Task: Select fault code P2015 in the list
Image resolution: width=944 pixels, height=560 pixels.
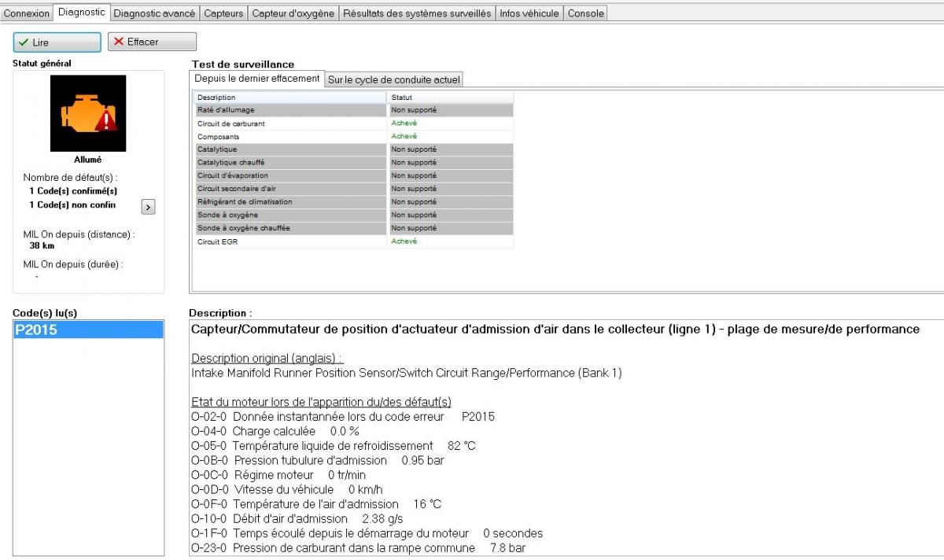Action: point(88,330)
